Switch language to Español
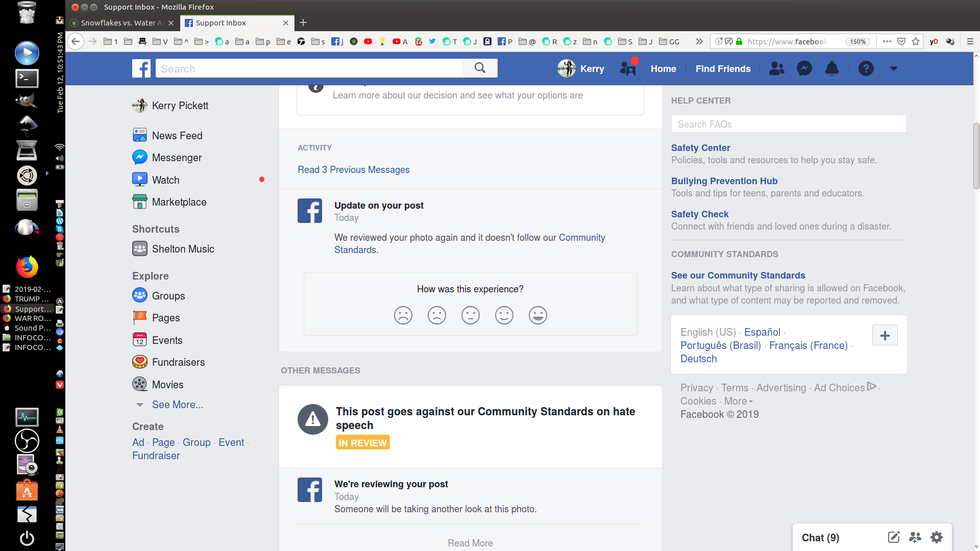 click(x=762, y=332)
